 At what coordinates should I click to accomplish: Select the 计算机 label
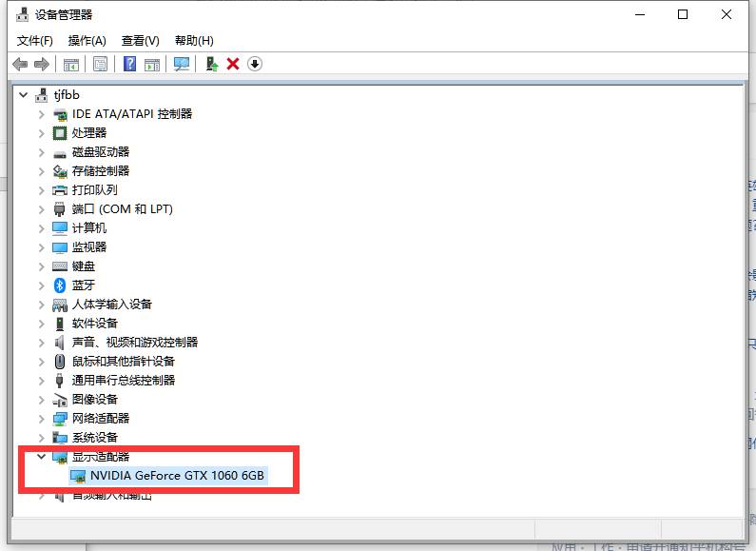pyautogui.click(x=89, y=228)
